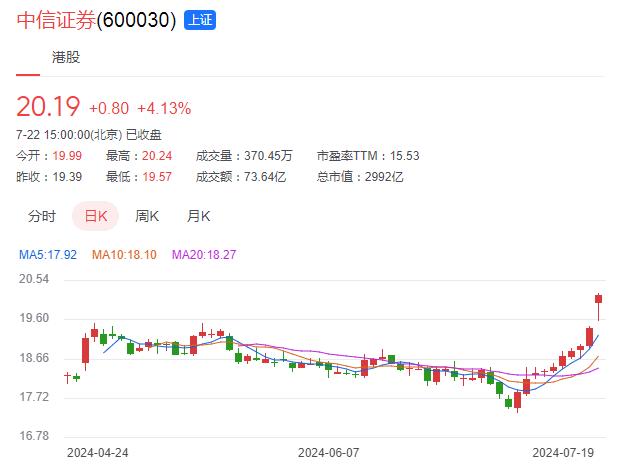Viewport: 622px width, 468px height.
Task: Click the 最高 value 20.24
Action: [157, 155]
